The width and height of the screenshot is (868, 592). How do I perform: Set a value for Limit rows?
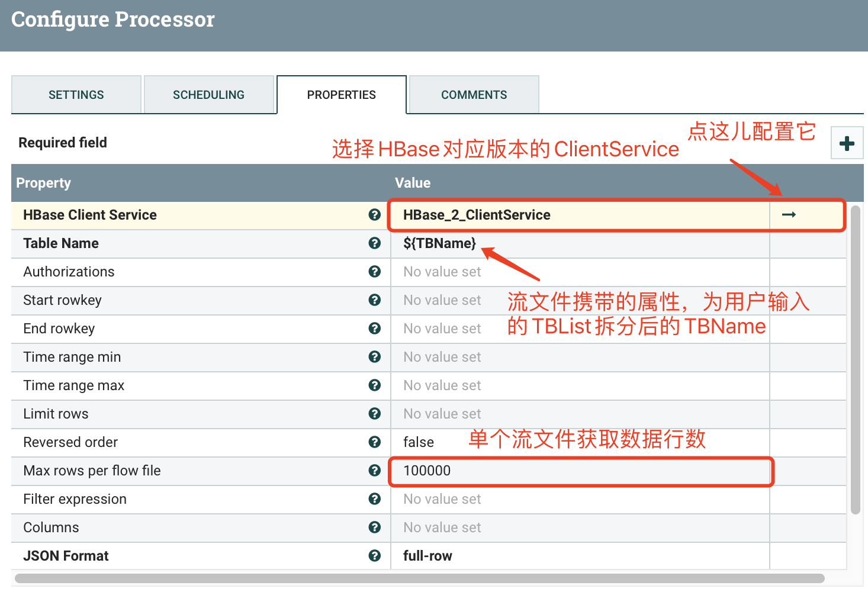(x=580, y=414)
